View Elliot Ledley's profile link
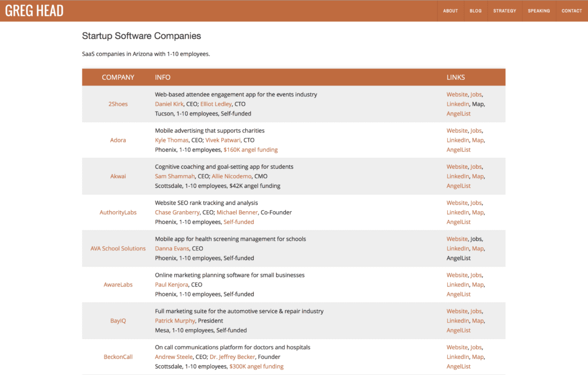 pyautogui.click(x=216, y=104)
